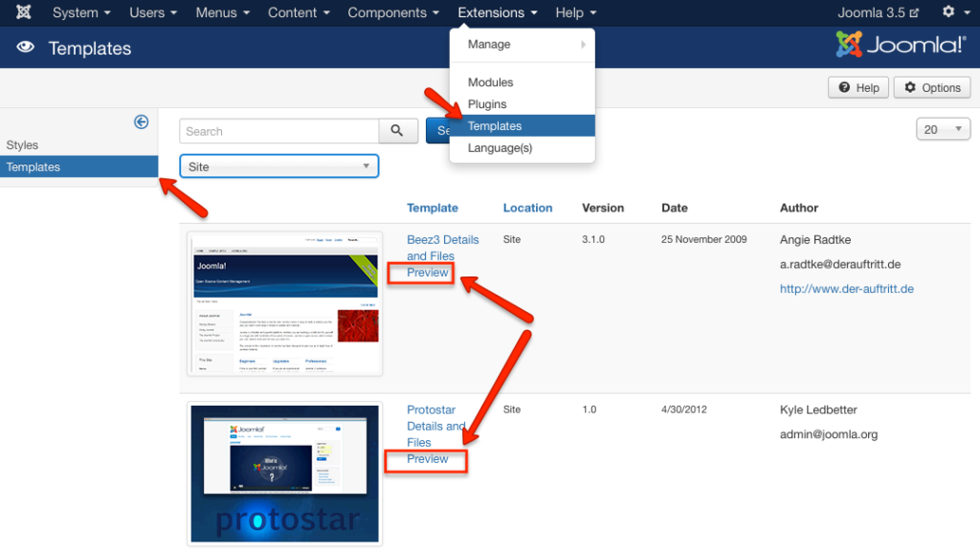Expand the Manage submenu
The image size is (980, 552).
coord(522,44)
